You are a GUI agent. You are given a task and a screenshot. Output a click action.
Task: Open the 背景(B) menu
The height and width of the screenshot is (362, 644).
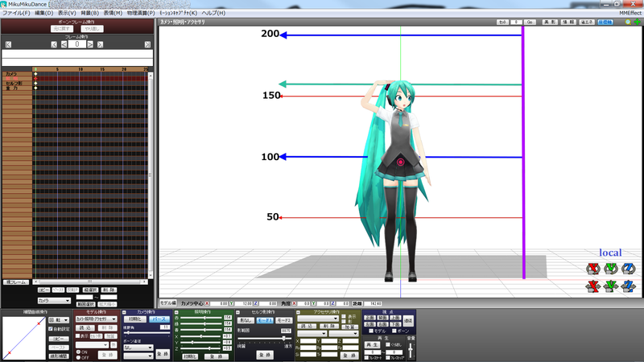click(89, 13)
